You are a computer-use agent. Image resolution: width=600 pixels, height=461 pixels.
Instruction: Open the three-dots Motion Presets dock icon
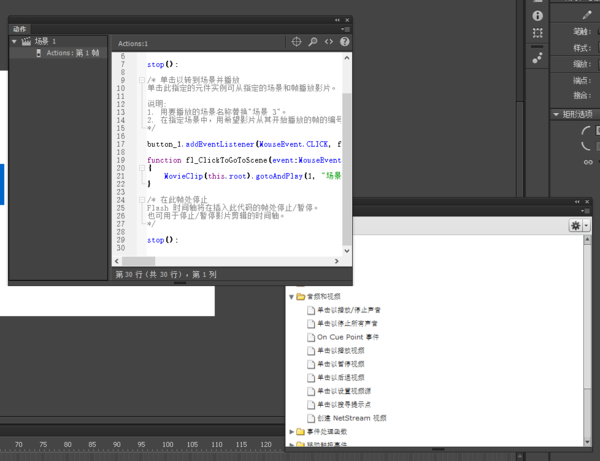point(538,58)
